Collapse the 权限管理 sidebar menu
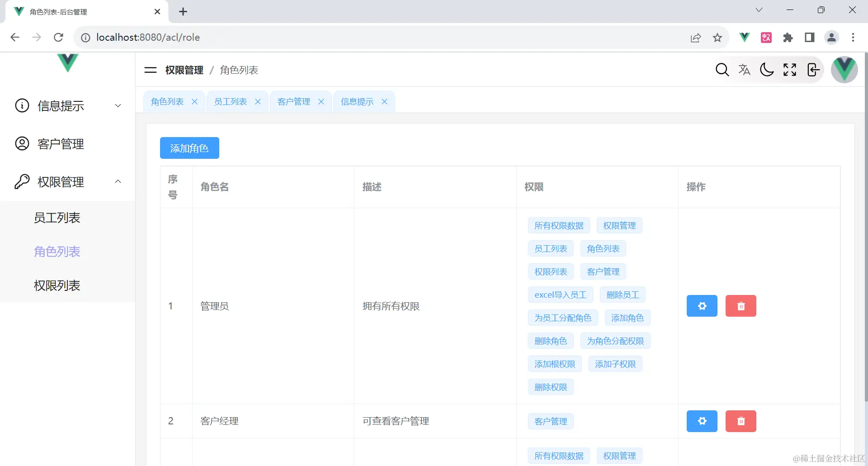 [118, 181]
